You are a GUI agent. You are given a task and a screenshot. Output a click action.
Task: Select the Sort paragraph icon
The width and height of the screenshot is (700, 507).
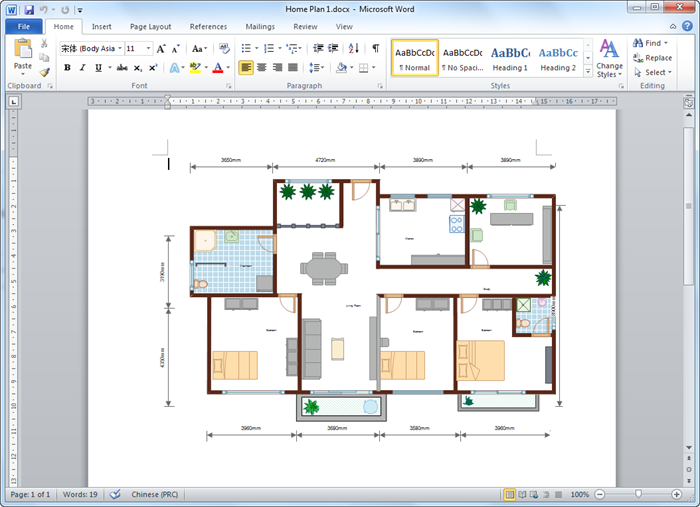click(x=353, y=48)
